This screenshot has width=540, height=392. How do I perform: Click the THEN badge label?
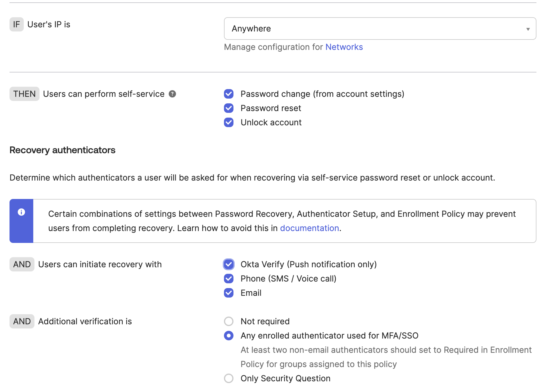[24, 94]
